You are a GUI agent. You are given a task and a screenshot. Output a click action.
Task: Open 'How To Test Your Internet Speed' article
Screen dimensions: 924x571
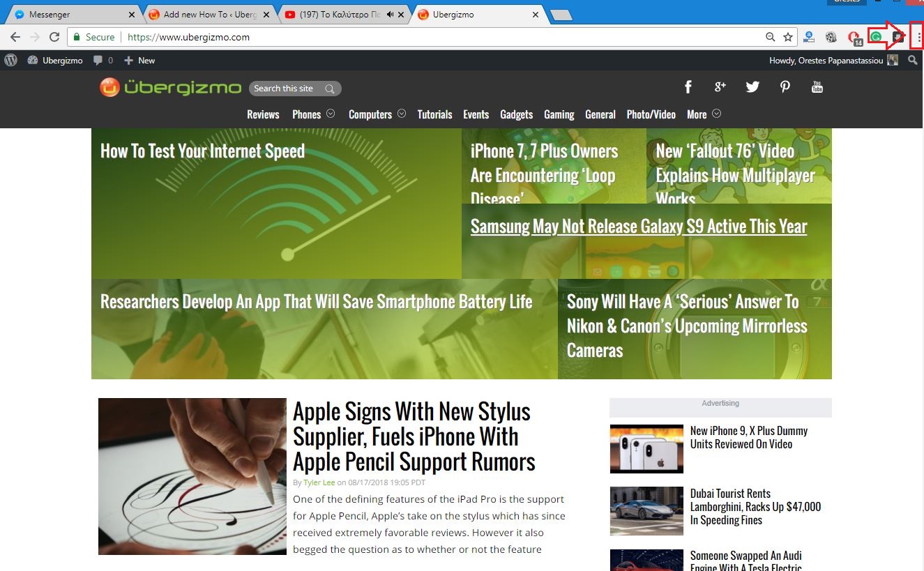click(202, 151)
